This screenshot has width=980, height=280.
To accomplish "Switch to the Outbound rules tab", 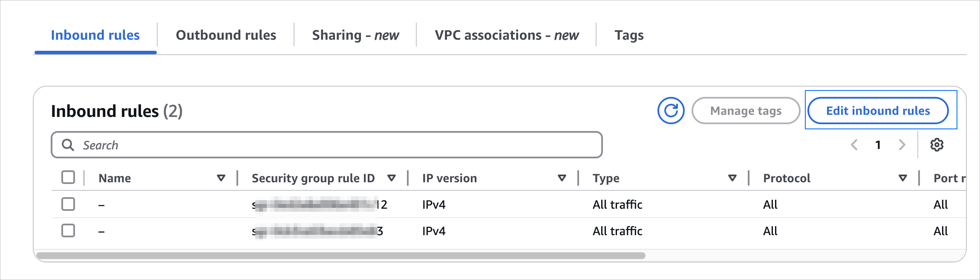I will [x=226, y=35].
